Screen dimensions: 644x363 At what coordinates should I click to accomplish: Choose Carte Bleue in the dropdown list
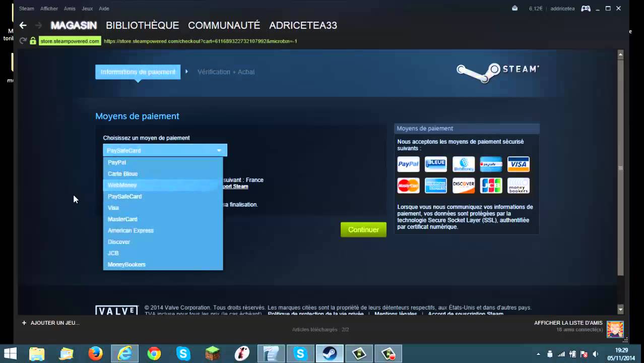tap(163, 173)
